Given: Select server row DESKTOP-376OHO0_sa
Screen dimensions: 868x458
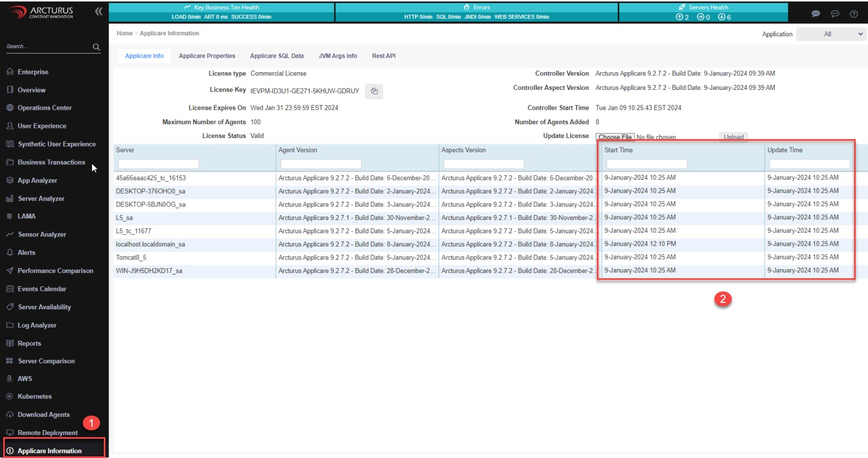Looking at the screenshot, I should (151, 191).
